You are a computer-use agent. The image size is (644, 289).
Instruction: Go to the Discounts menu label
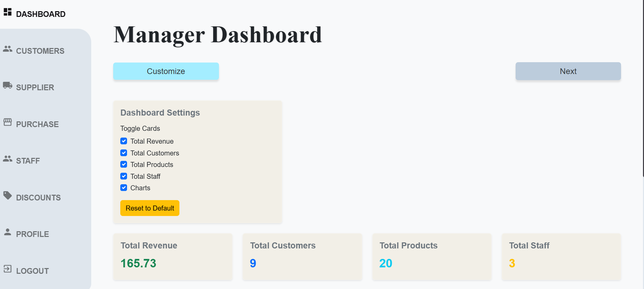(39, 198)
